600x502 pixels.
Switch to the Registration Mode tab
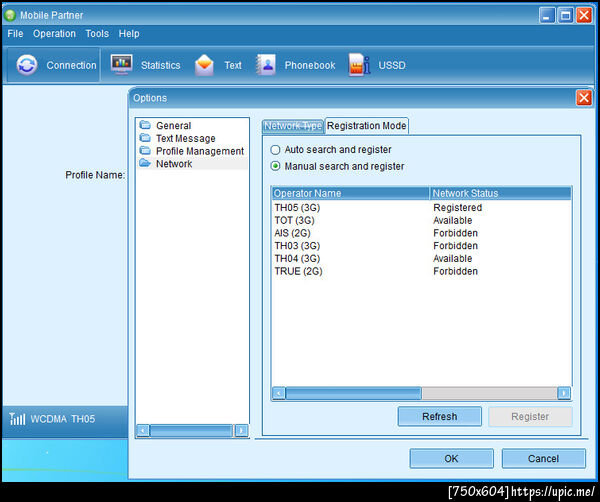367,126
